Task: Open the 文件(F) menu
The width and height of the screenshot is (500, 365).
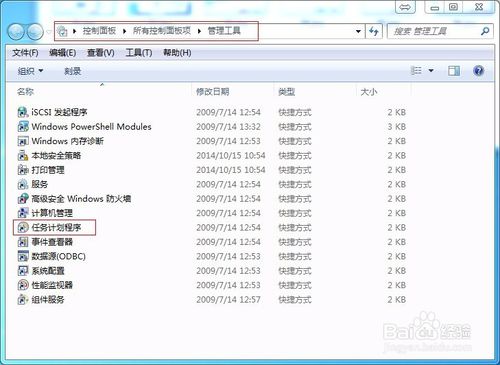Action: (x=25, y=53)
